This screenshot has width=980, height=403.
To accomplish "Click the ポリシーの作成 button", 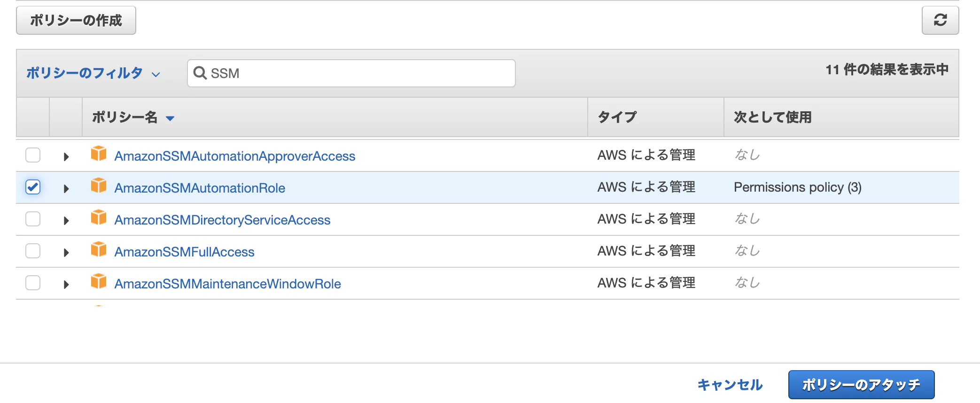I will click(x=76, y=20).
